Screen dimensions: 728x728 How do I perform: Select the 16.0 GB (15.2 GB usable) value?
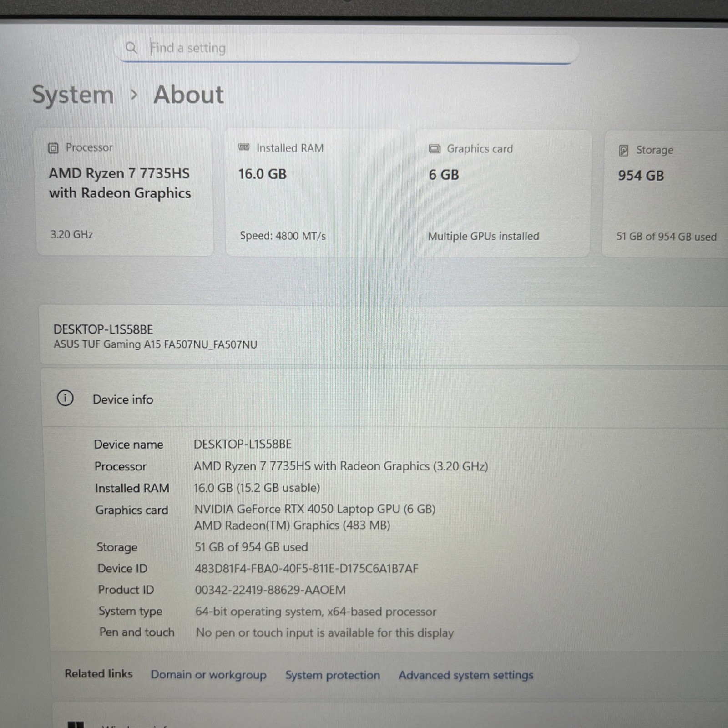[x=257, y=488]
